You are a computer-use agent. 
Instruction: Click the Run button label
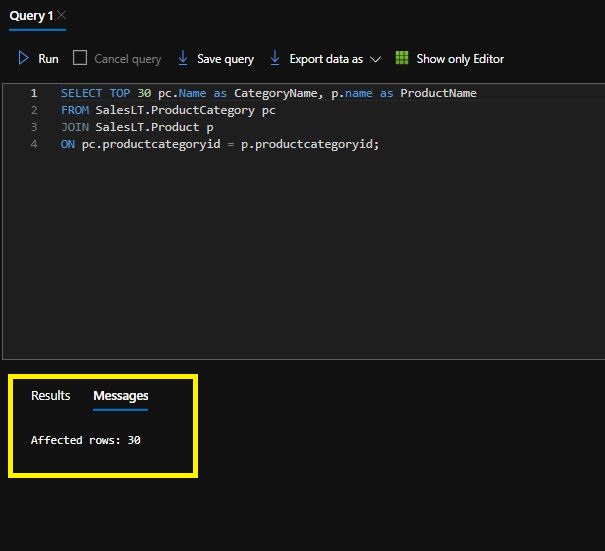(x=48, y=59)
